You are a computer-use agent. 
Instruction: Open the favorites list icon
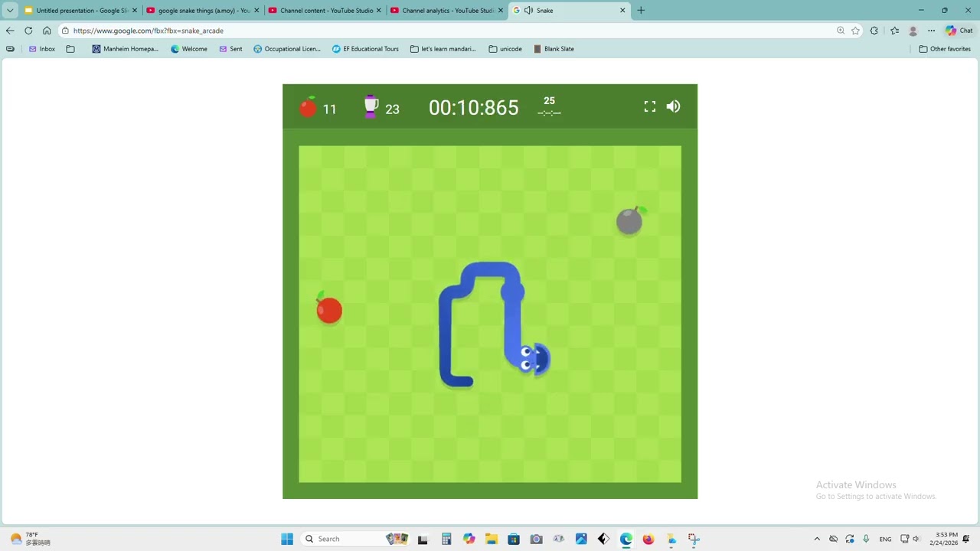[894, 31]
